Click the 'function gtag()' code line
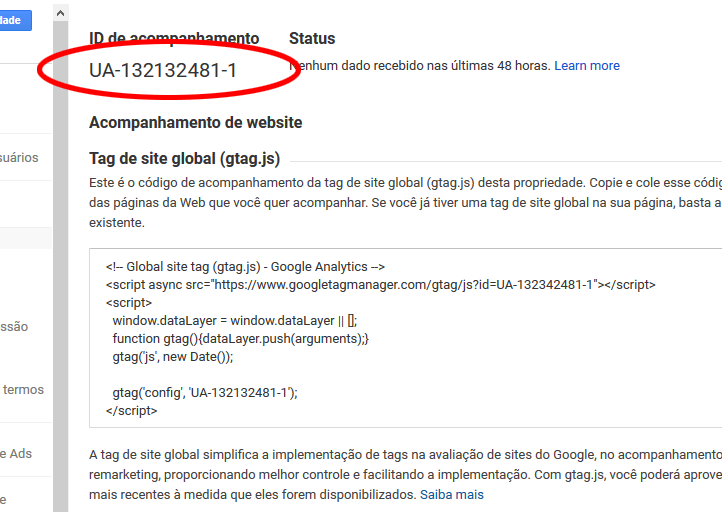 tap(240, 338)
